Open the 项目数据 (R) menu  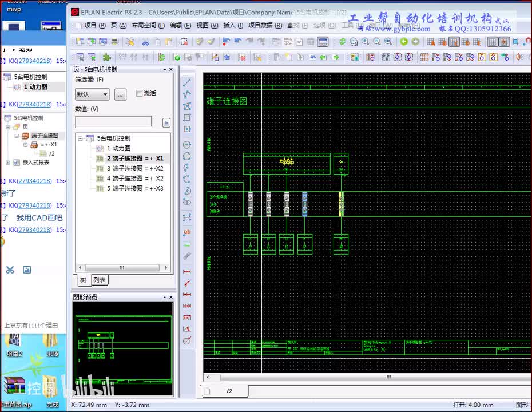[x=265, y=25]
